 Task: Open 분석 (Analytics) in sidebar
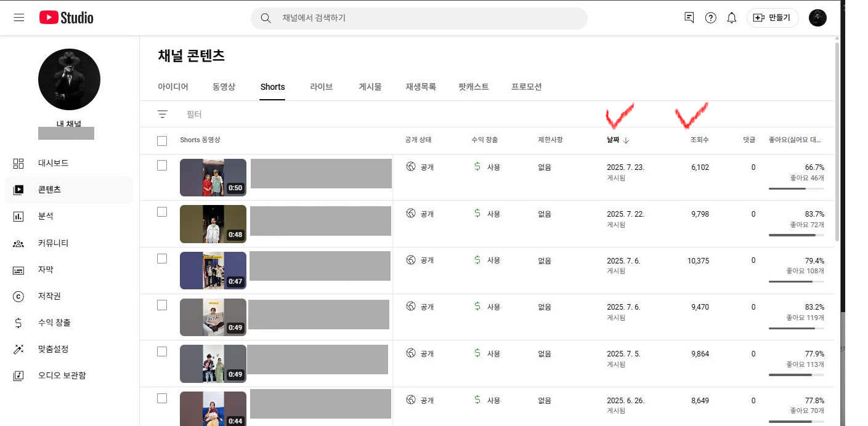(x=46, y=216)
